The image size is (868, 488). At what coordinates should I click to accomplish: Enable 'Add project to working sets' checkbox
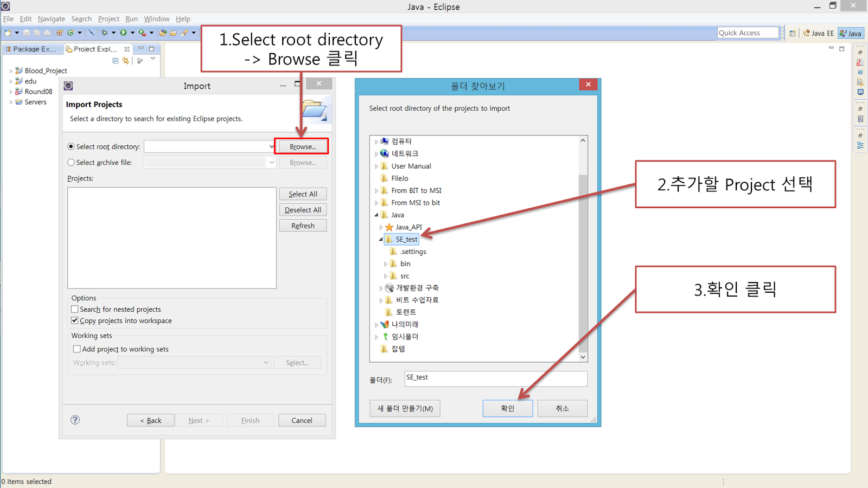coord(76,349)
